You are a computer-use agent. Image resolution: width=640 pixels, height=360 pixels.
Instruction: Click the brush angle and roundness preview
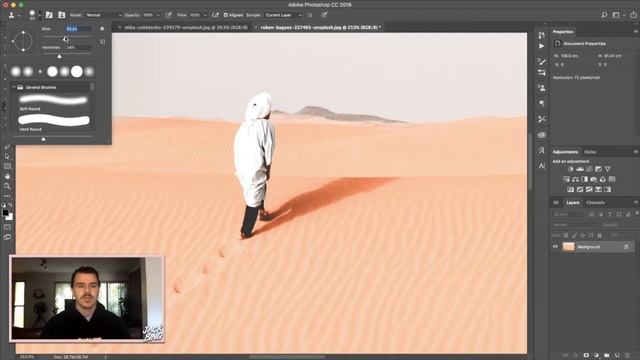[22, 41]
